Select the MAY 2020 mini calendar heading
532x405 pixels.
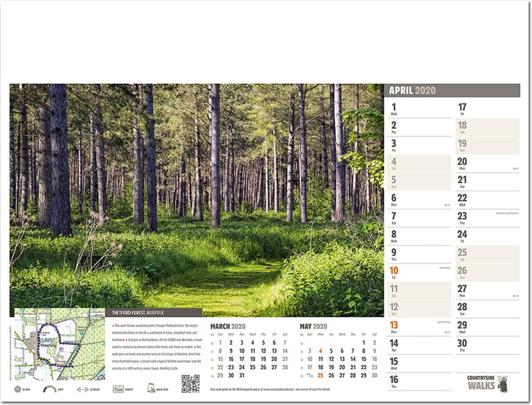click(x=313, y=327)
